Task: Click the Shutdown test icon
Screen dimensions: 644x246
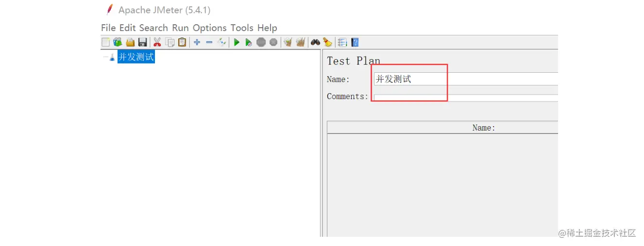Action: [273, 42]
